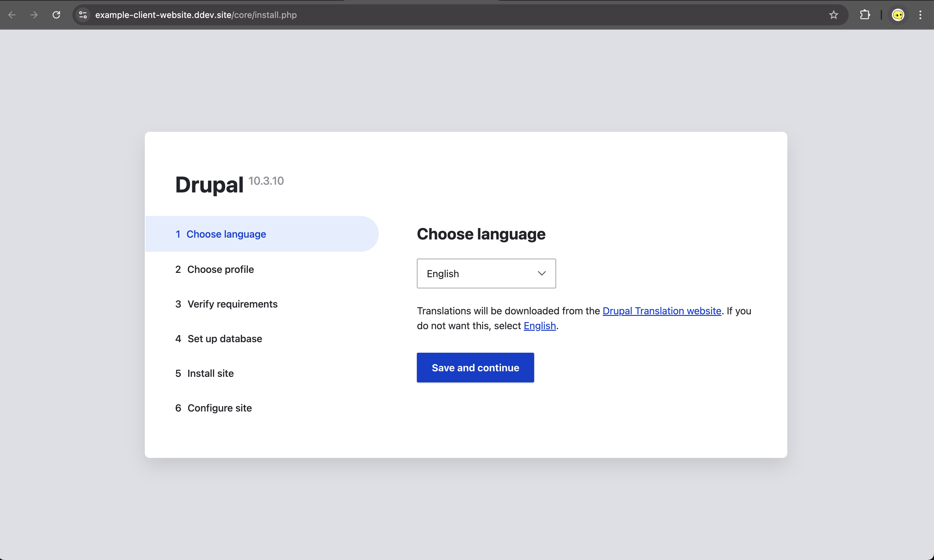This screenshot has height=560, width=934.
Task: Open the Extensions puzzle icon
Action: [x=865, y=15]
